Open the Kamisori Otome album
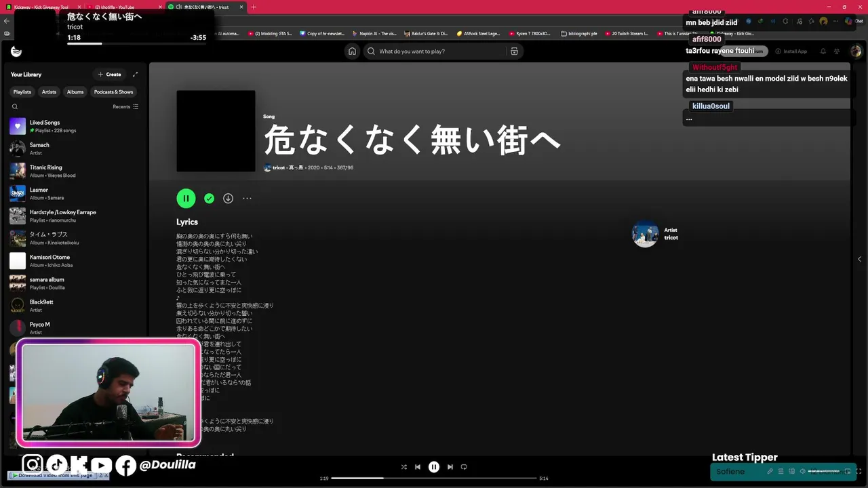The height and width of the screenshot is (488, 868). [75, 261]
